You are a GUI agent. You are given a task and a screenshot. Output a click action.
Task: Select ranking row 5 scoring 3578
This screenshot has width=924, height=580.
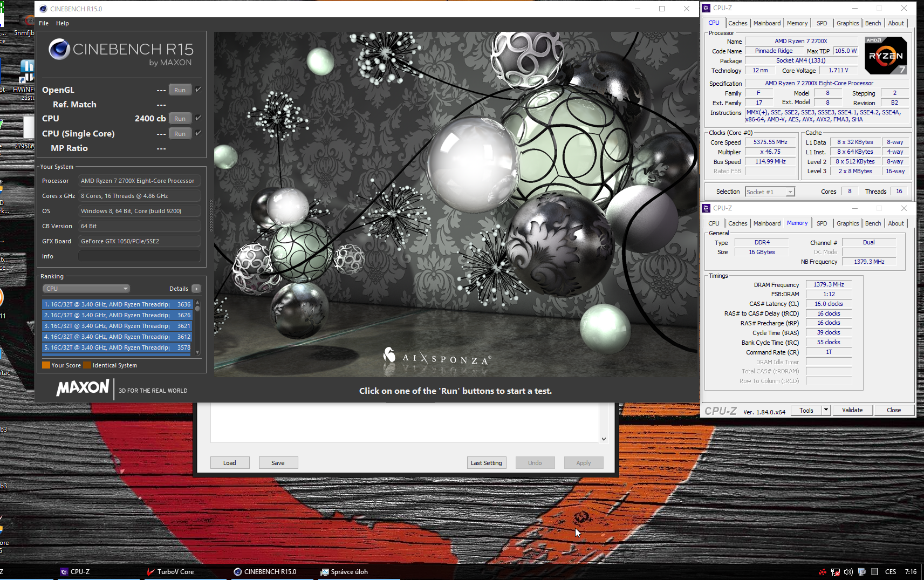pyautogui.click(x=117, y=347)
